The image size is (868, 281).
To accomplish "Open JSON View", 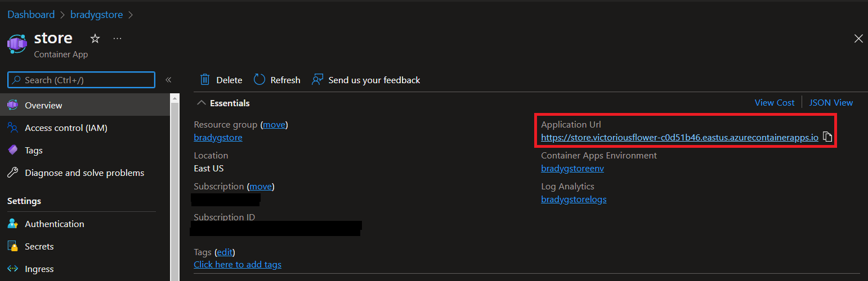I will (x=831, y=102).
